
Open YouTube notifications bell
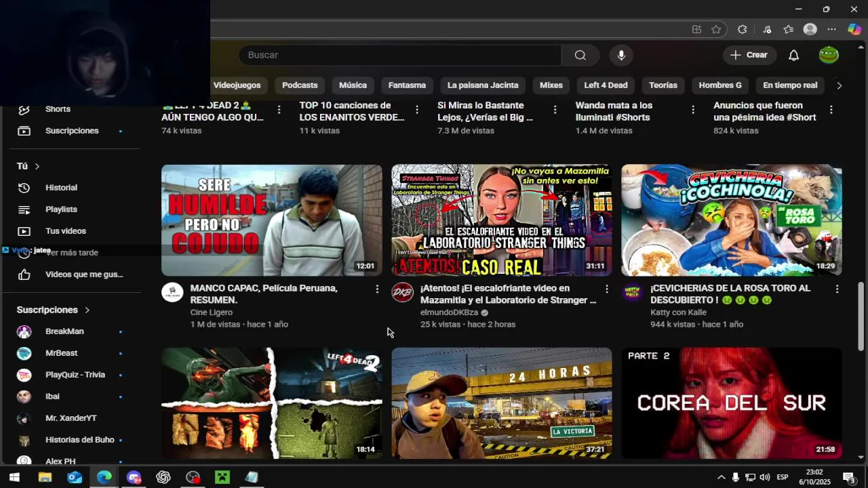pyautogui.click(x=793, y=55)
